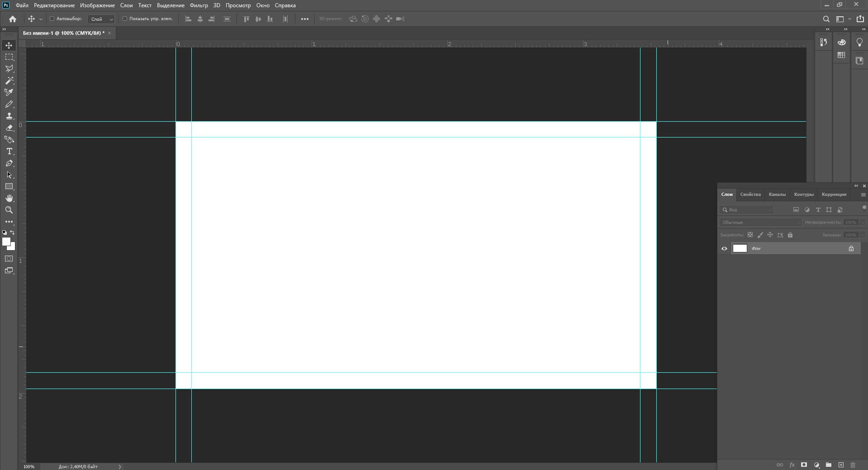Check the Показать упр. элем. option
868x470 pixels.
click(x=125, y=19)
